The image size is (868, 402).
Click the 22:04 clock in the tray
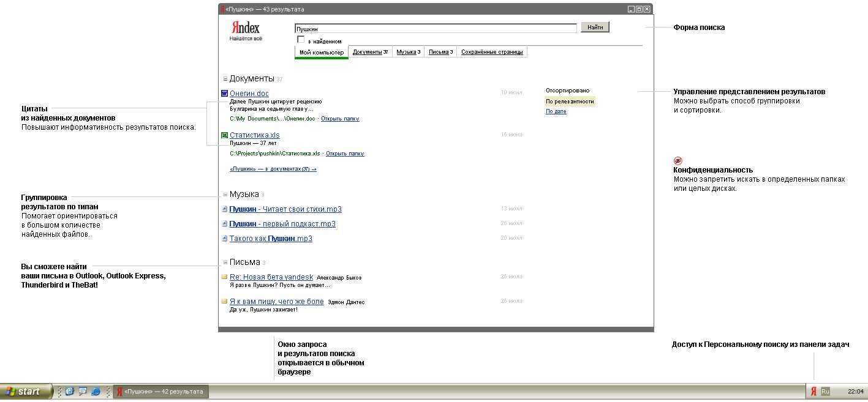pos(855,392)
